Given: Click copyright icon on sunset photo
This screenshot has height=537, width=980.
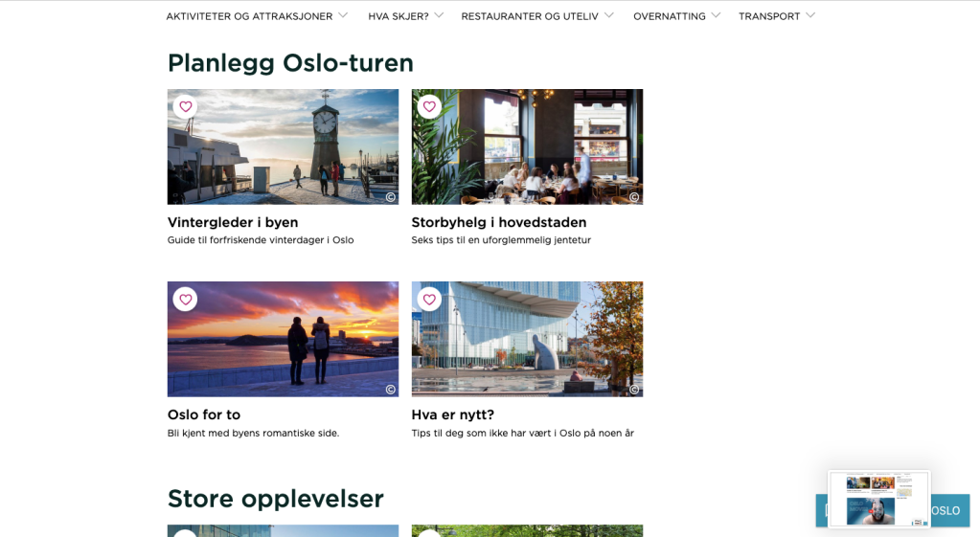Looking at the screenshot, I should tap(391, 390).
